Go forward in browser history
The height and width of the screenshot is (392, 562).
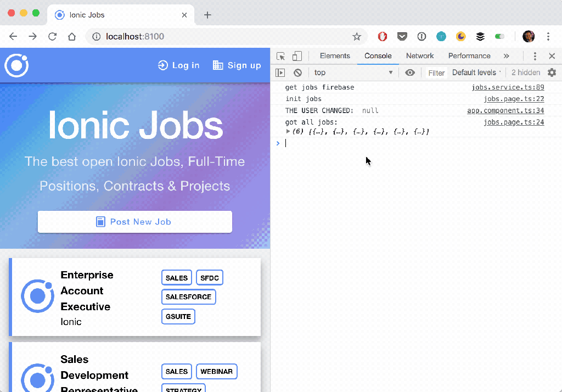point(32,36)
